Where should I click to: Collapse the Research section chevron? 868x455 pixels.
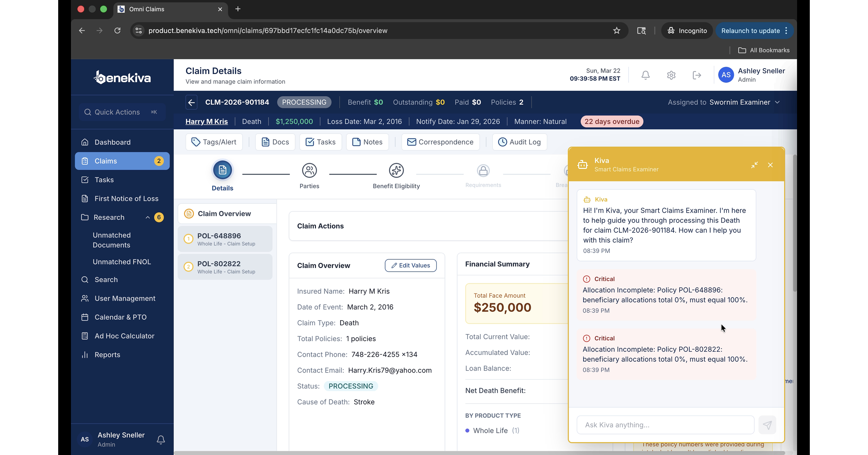pyautogui.click(x=147, y=218)
